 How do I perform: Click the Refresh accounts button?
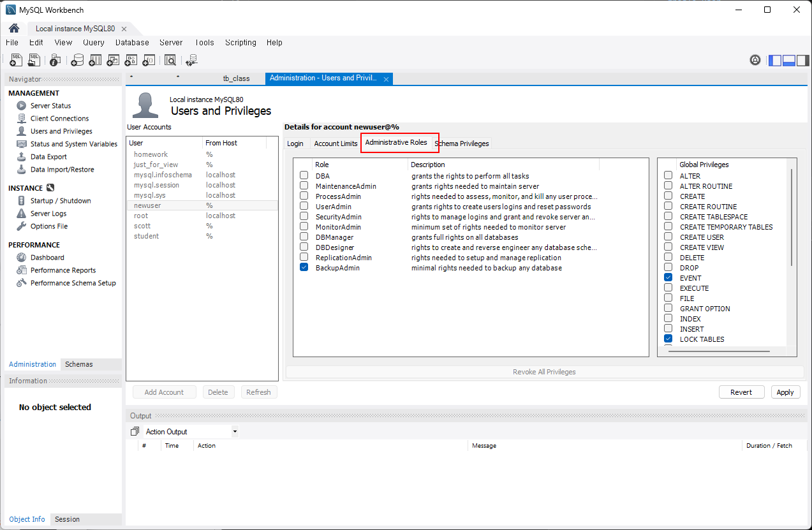coord(258,392)
